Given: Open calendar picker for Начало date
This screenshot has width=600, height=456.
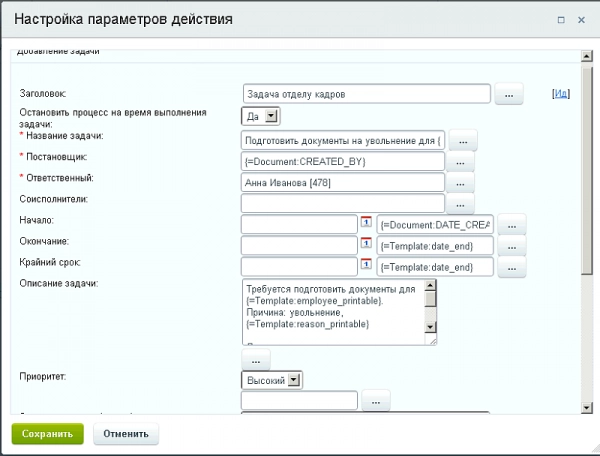Looking at the screenshot, I should tap(366, 223).
